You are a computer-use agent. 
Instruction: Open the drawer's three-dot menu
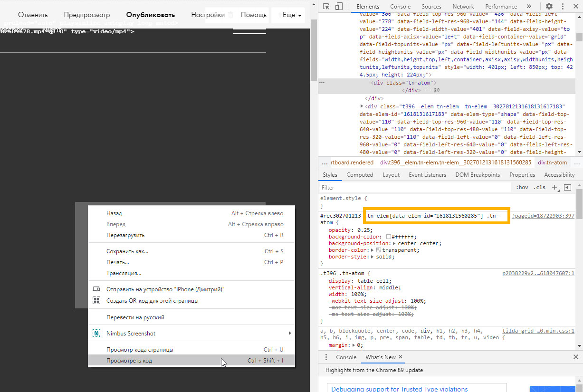326,357
